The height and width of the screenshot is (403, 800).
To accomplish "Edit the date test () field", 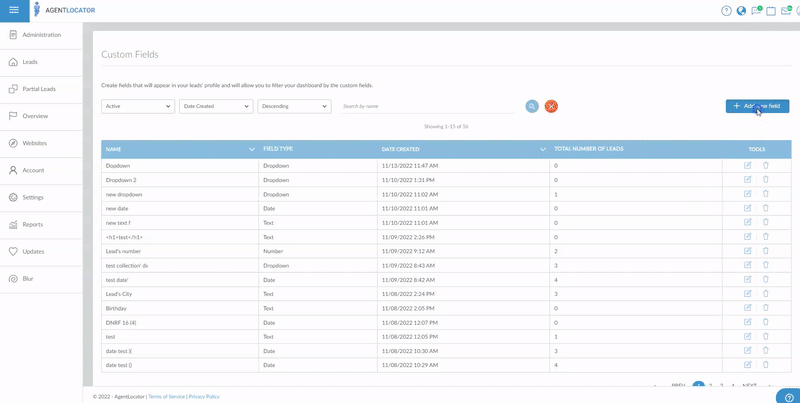I will 747,365.
